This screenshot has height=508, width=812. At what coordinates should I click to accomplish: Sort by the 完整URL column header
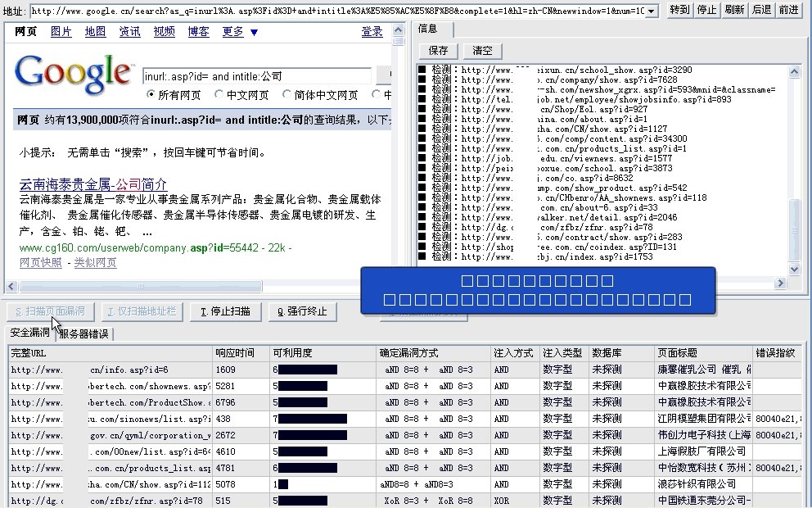[x=111, y=353]
